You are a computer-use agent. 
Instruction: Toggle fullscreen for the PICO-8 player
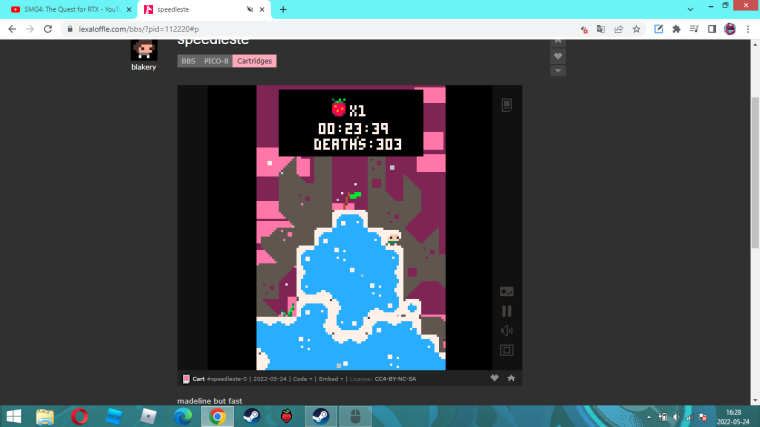click(507, 350)
